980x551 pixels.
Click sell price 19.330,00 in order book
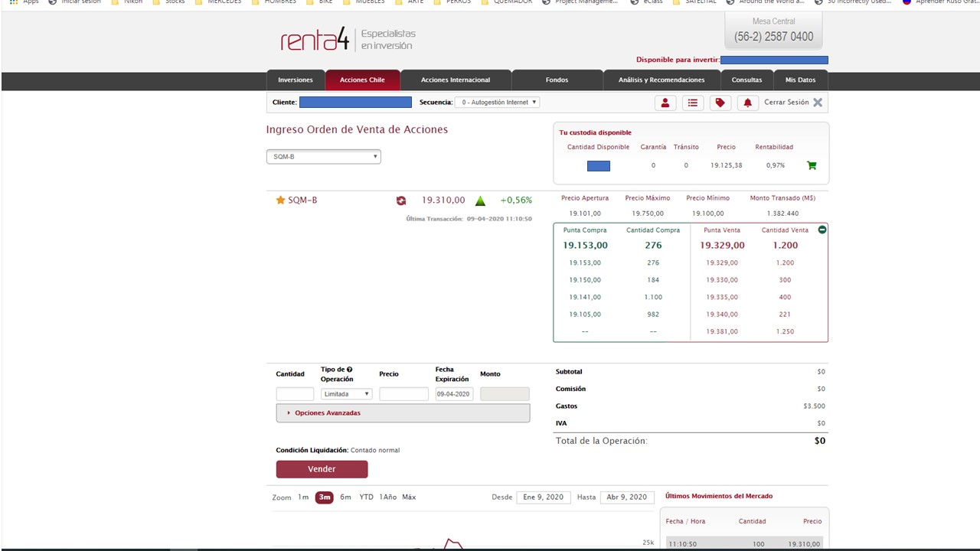(722, 280)
